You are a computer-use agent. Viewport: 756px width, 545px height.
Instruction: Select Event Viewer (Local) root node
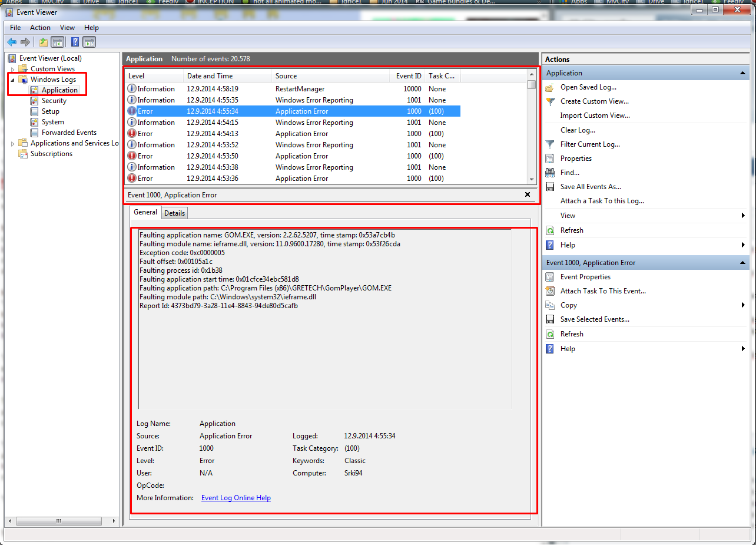[x=51, y=58]
